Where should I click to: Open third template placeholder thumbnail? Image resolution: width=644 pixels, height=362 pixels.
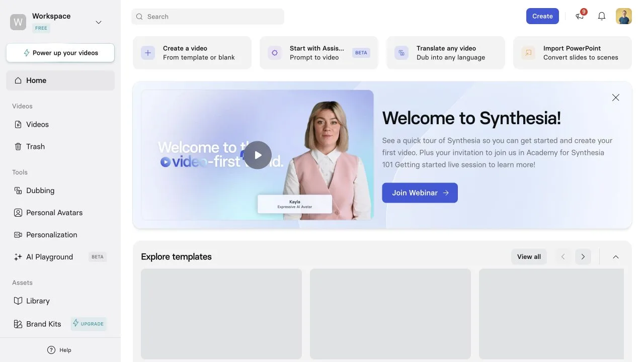tap(551, 314)
